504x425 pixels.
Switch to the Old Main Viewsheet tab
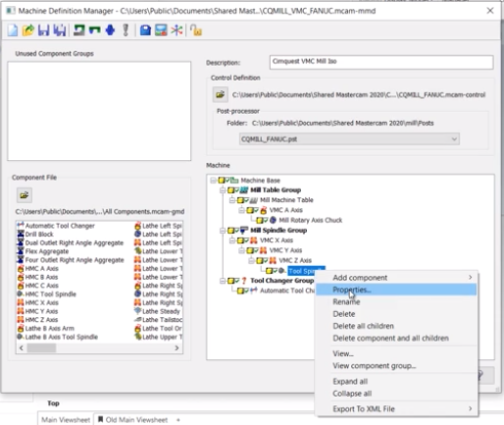[x=132, y=420]
